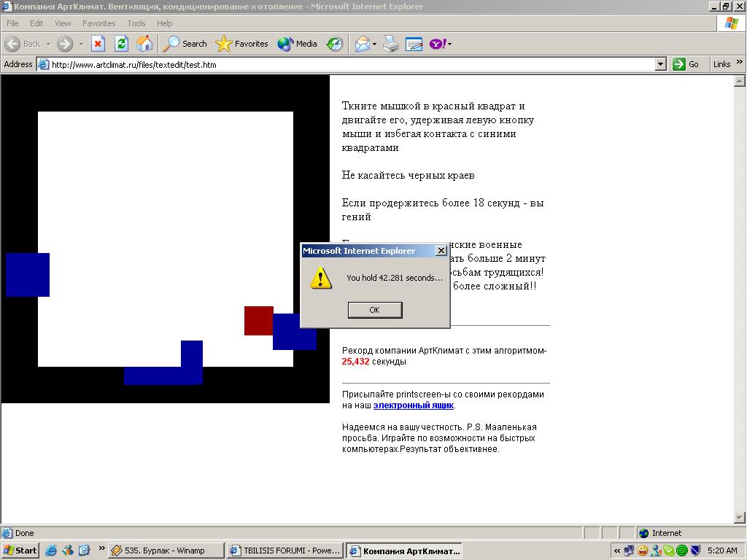Click the Stop loading toolbar icon

point(98,44)
